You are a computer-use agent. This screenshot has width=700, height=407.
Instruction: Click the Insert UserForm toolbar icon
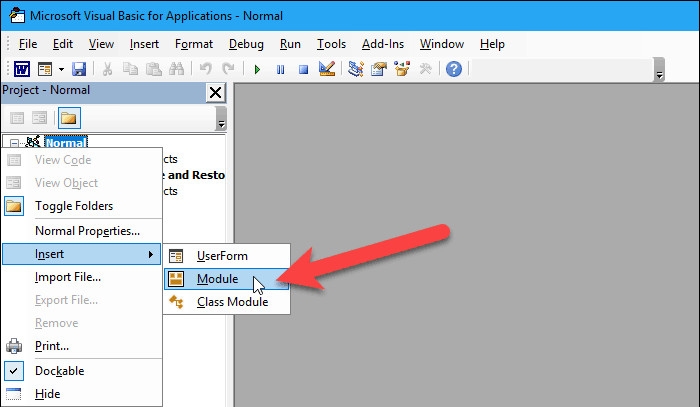pos(45,69)
